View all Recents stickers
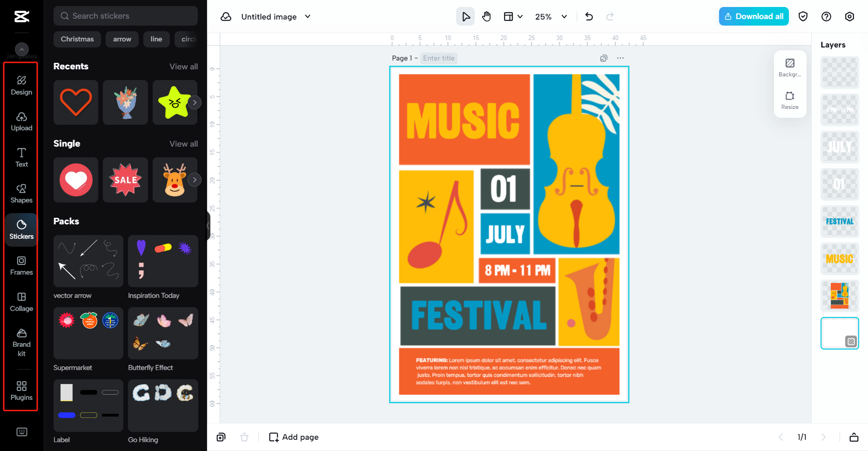The image size is (868, 451). 183,67
